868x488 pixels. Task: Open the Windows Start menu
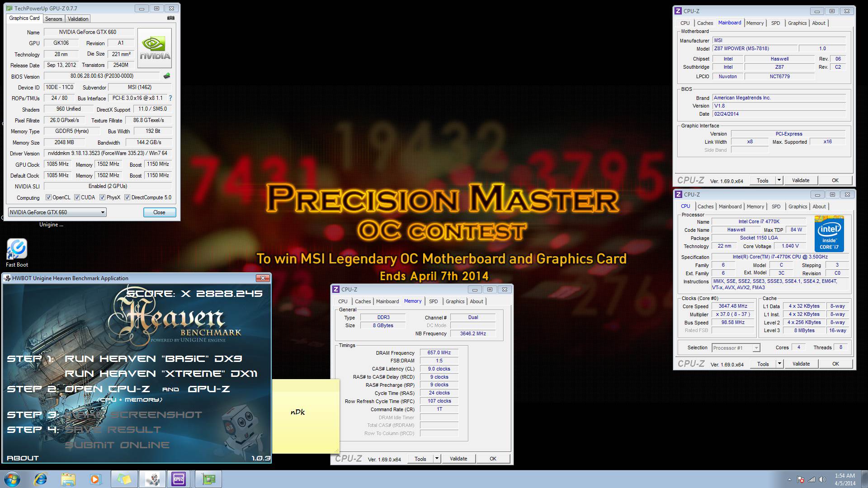(12, 479)
